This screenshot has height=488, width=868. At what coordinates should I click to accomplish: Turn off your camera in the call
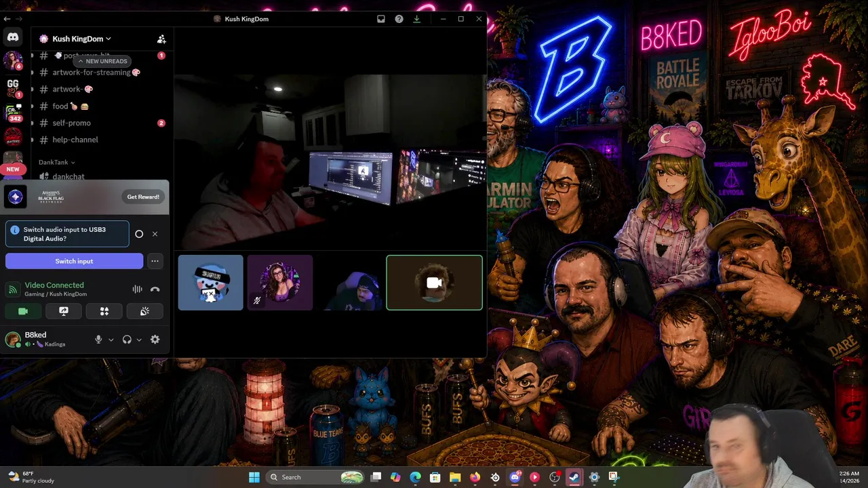point(23,311)
